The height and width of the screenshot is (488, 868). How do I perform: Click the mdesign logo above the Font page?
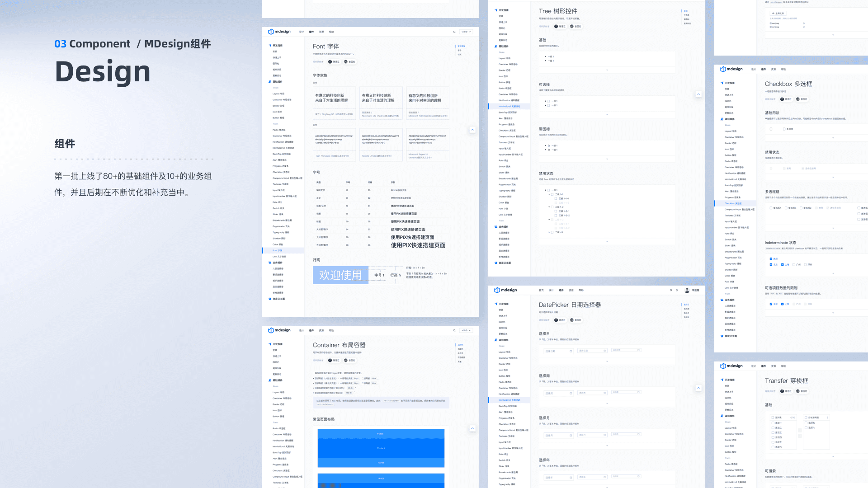[279, 32]
